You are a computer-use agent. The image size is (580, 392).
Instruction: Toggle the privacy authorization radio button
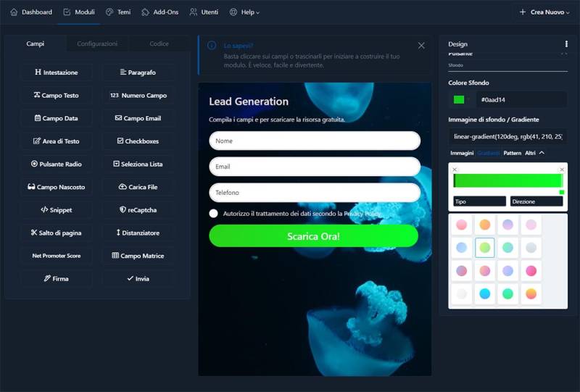click(x=213, y=213)
